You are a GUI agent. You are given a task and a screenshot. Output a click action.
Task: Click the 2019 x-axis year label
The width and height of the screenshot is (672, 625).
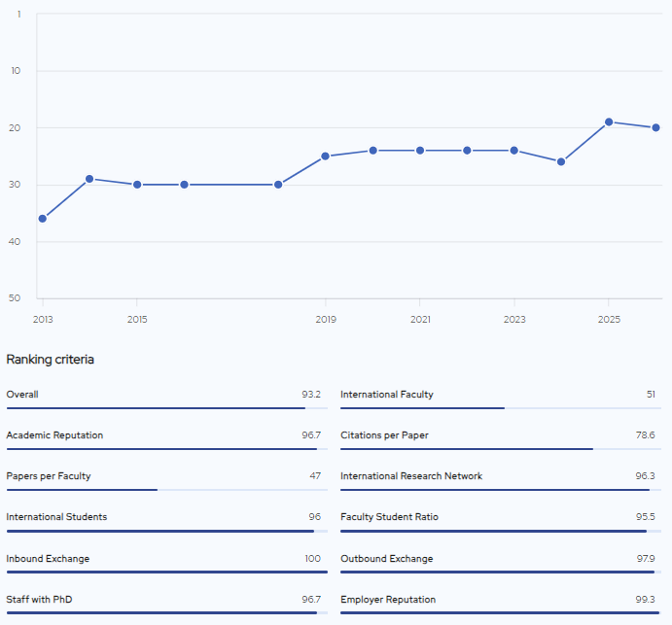pyautogui.click(x=326, y=319)
